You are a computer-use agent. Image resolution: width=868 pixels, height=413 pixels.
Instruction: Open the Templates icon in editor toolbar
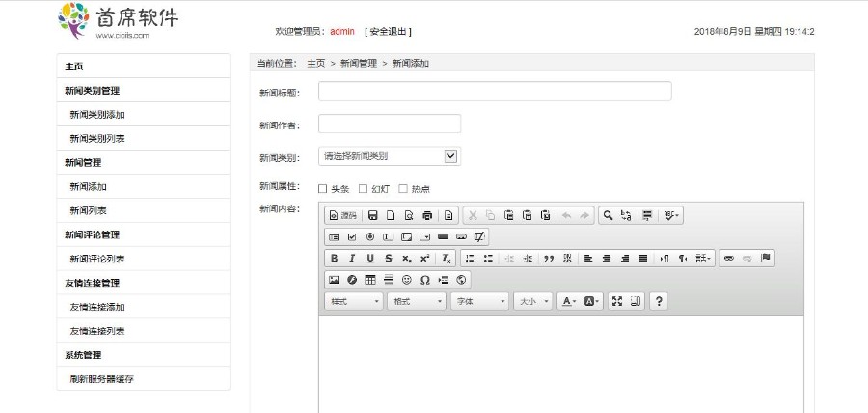[x=448, y=215]
